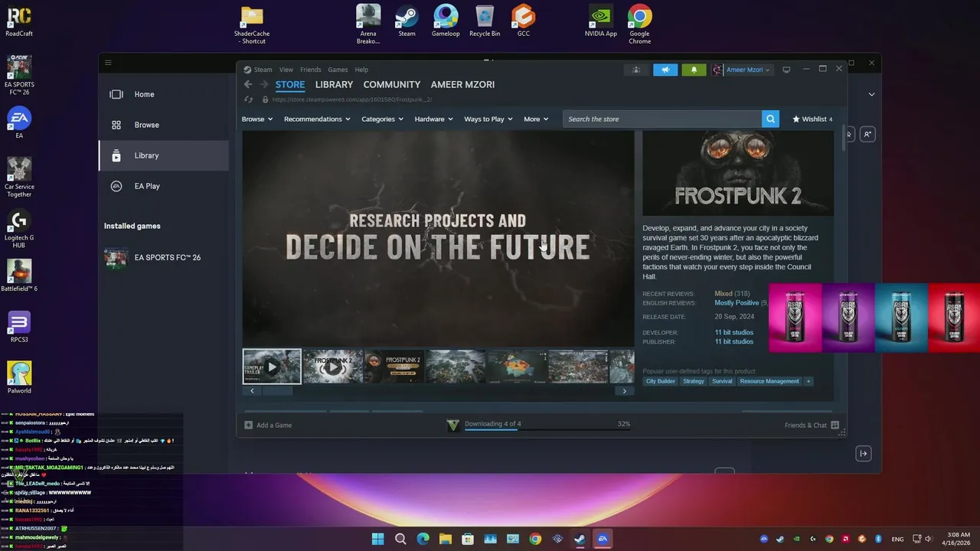980x551 pixels.
Task: Click the City Builder tag
Action: point(661,381)
